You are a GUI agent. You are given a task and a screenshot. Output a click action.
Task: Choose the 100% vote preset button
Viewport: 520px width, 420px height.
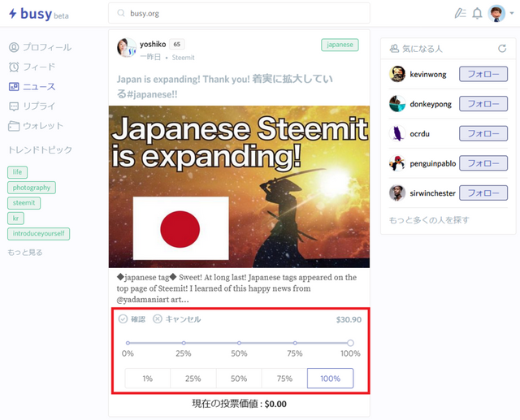[331, 379]
